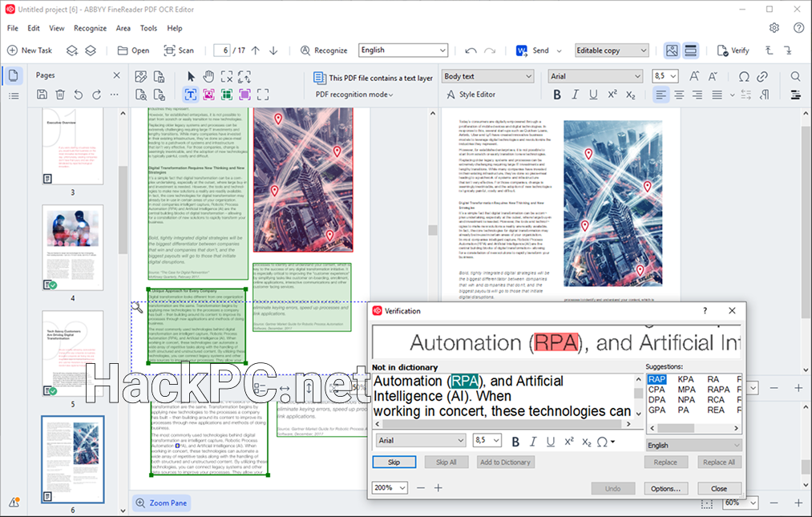This screenshot has height=517, width=812.
Task: Select the hand pan tool
Action: [x=208, y=77]
